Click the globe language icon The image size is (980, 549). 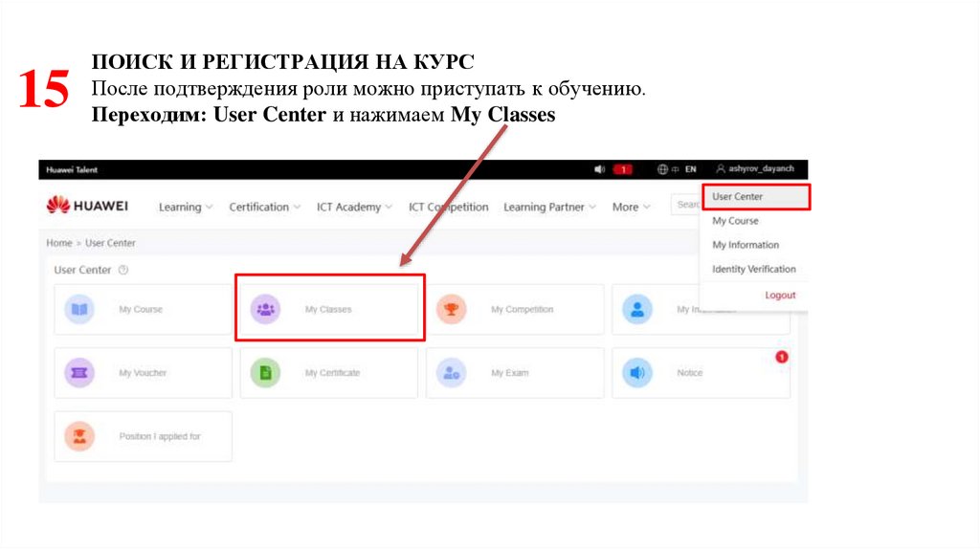662,169
